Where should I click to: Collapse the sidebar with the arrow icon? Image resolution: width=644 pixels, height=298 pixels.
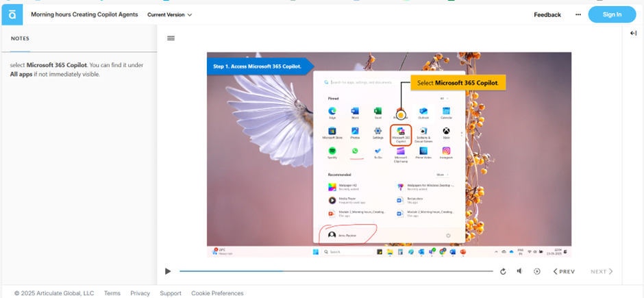[633, 34]
